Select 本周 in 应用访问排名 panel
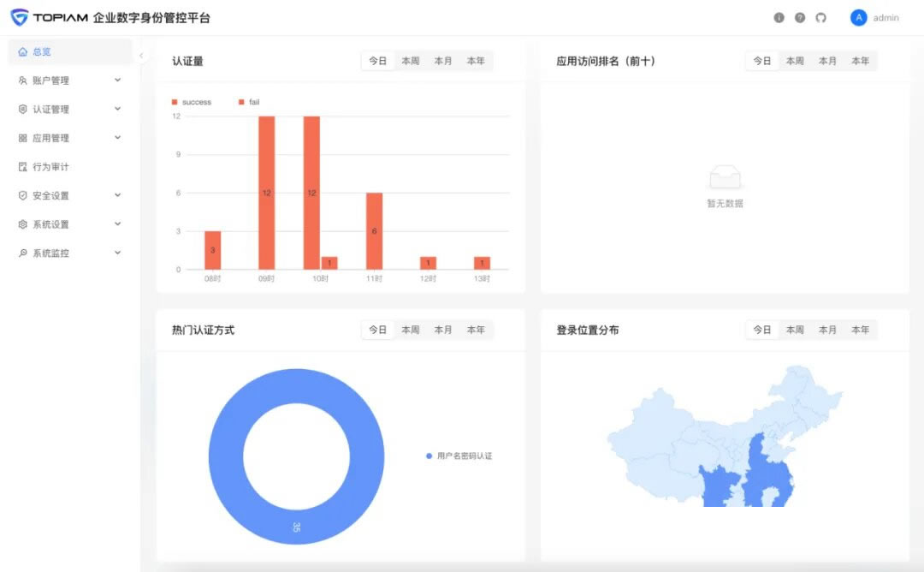924x572 pixels. (795, 61)
